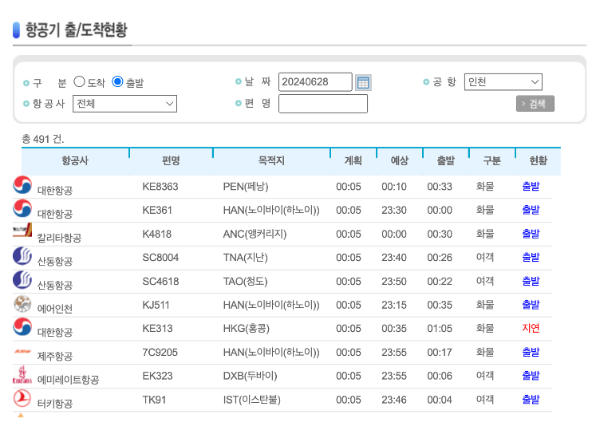This screenshot has height=430, width=600.
Task: Click destination PEN(페낭)
Action: click(246, 187)
